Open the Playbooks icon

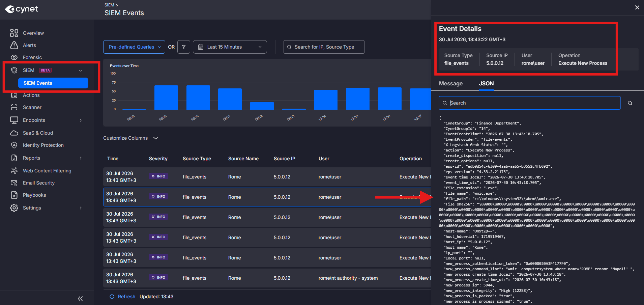coord(14,195)
